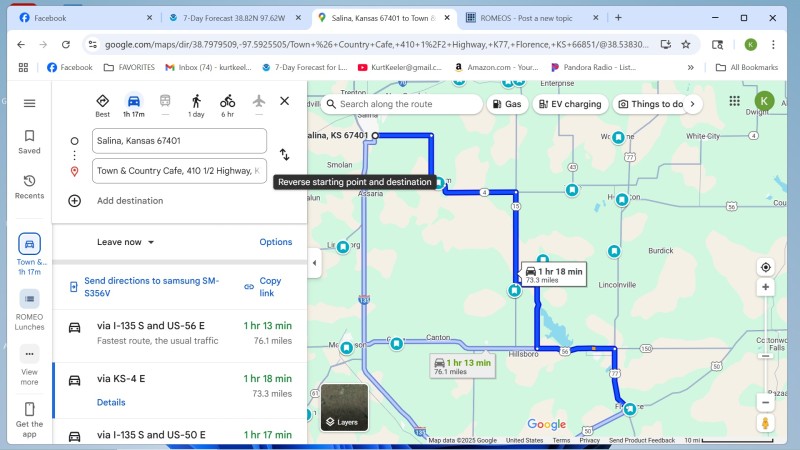Screen dimensions: 800x450
Task: Click the EV charging filter chip
Action: click(570, 104)
